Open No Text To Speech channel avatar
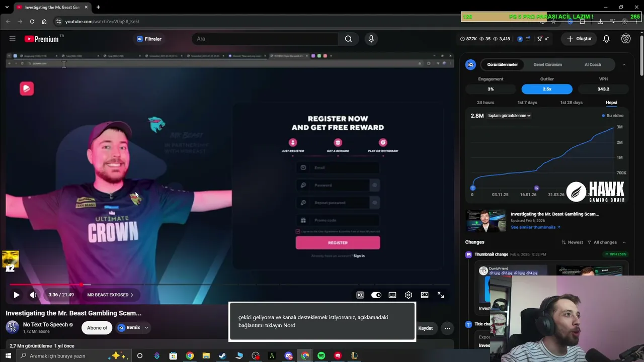Image resolution: width=644 pixels, height=362 pixels. tap(13, 327)
